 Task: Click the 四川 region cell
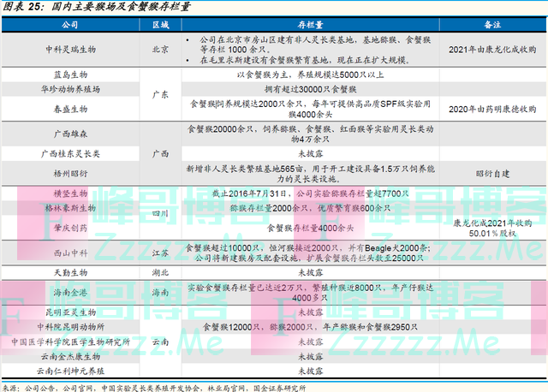[159, 208]
